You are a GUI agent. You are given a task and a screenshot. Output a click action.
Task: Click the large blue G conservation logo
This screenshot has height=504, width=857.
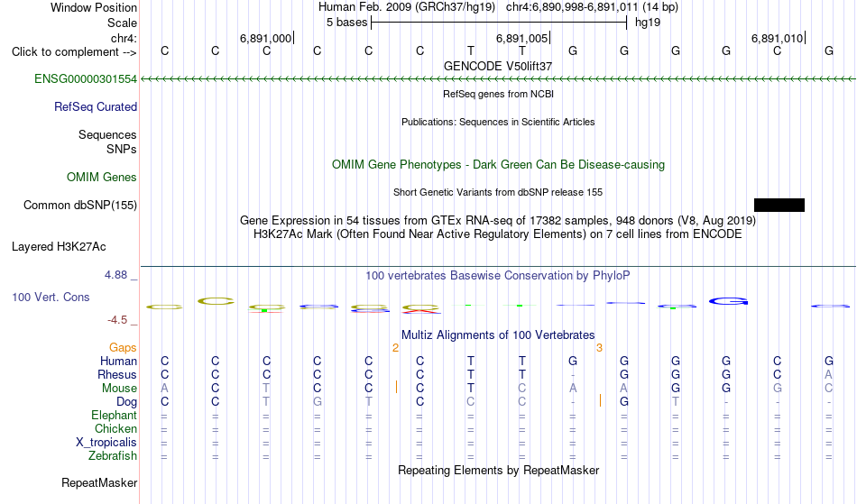pos(728,301)
